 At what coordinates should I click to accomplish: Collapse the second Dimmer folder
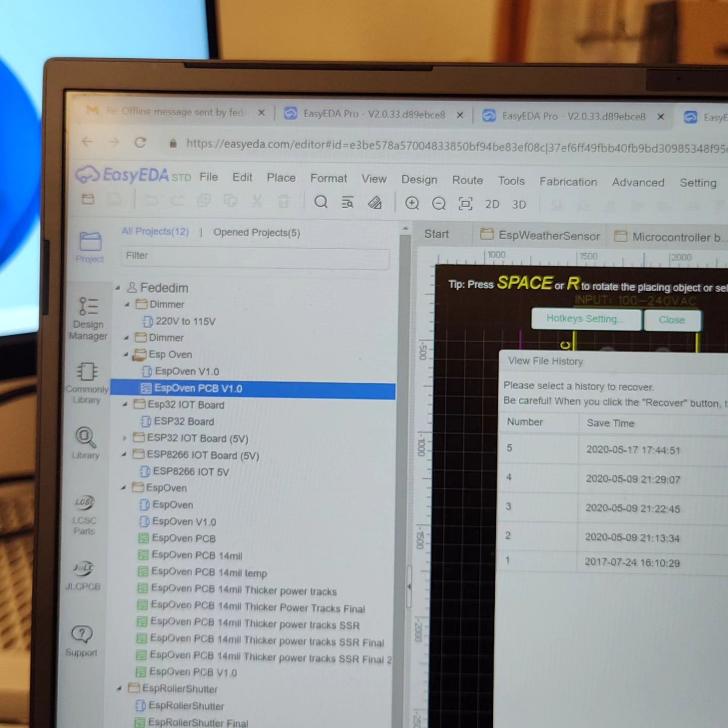126,337
